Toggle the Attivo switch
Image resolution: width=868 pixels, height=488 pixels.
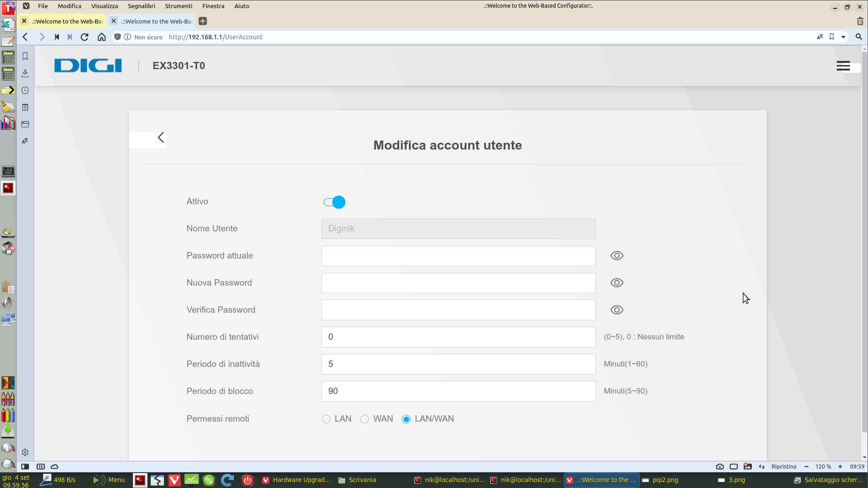tap(335, 202)
